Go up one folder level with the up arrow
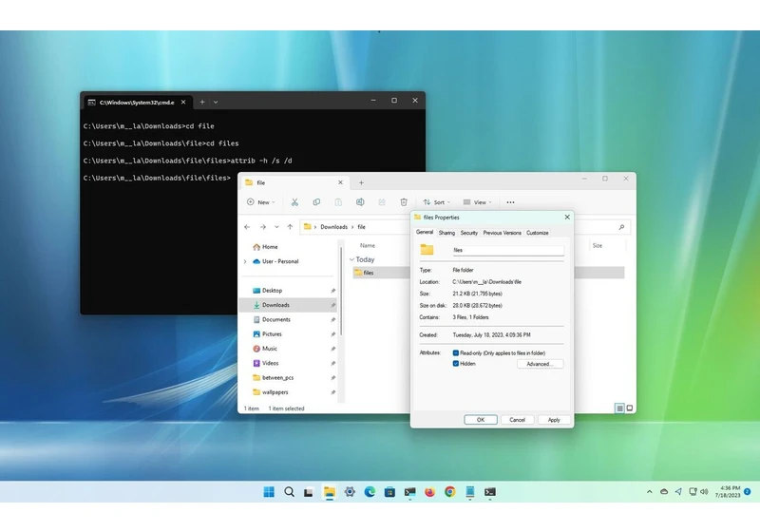760x532 pixels. (x=290, y=227)
